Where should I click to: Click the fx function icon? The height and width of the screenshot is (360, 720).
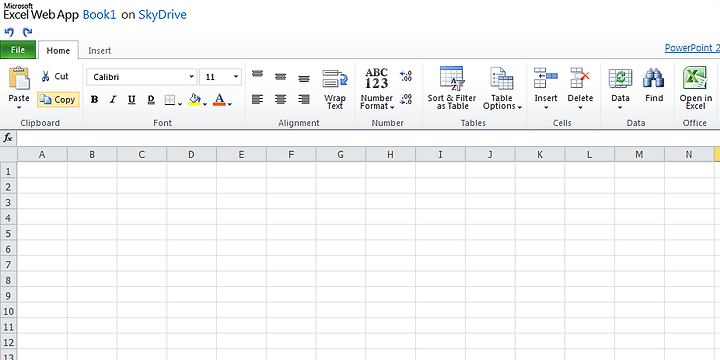8,138
